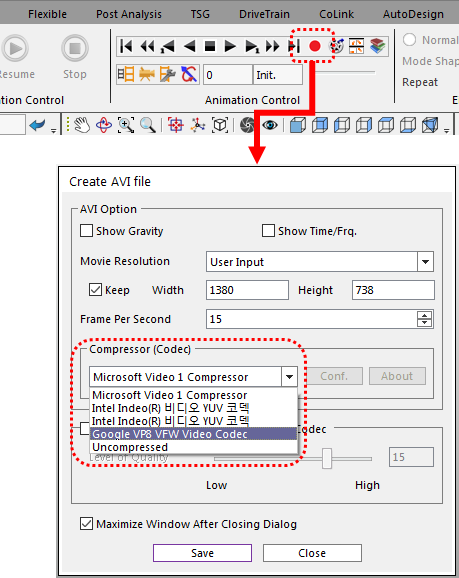
Task: Open the CoLink ribbon tab
Action: click(336, 14)
